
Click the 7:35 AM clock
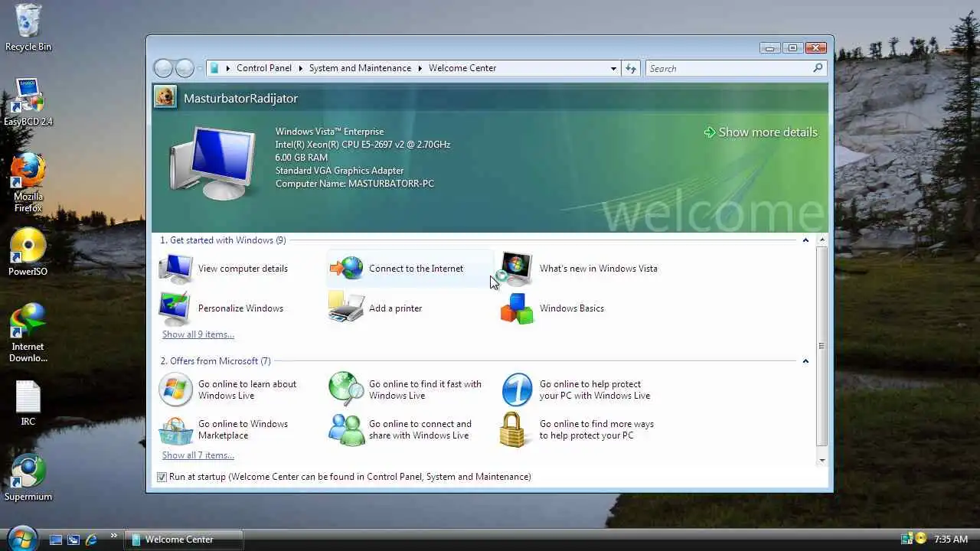(951, 540)
